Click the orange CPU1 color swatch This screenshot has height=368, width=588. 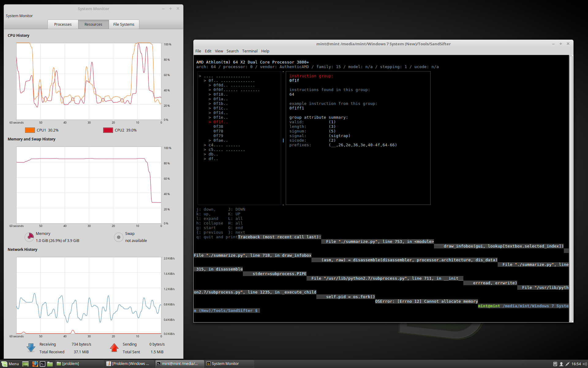pyautogui.click(x=30, y=130)
